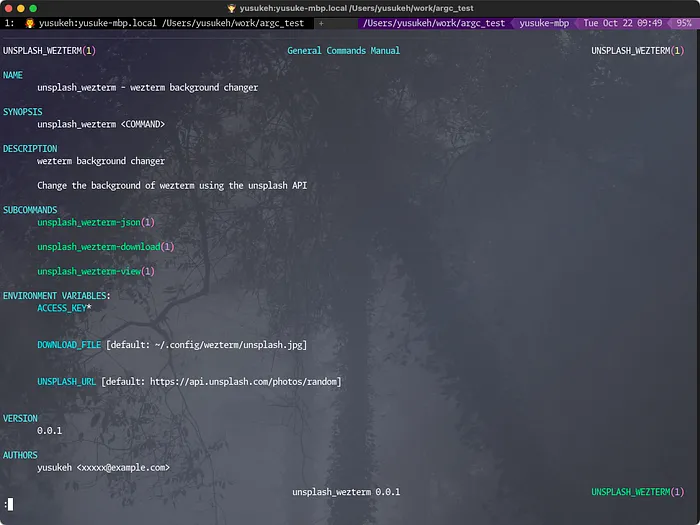Viewport: 700px width, 525px height.
Task: Click yusuke-mbp hostname in status bar
Action: pos(544,23)
